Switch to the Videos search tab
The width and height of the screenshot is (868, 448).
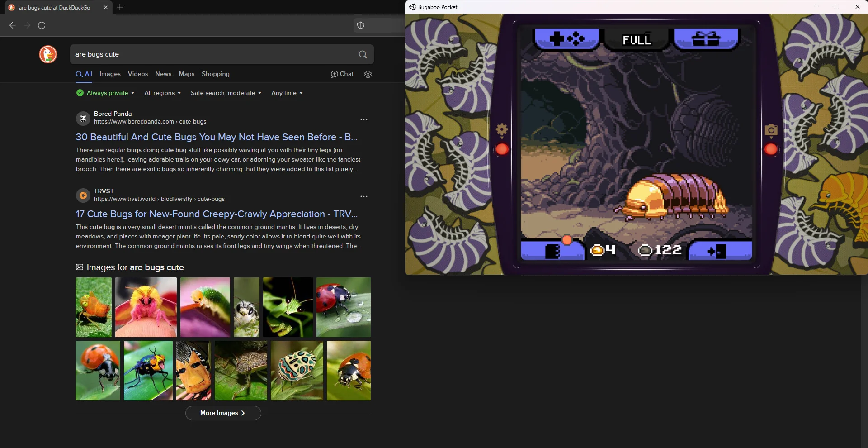137,74
